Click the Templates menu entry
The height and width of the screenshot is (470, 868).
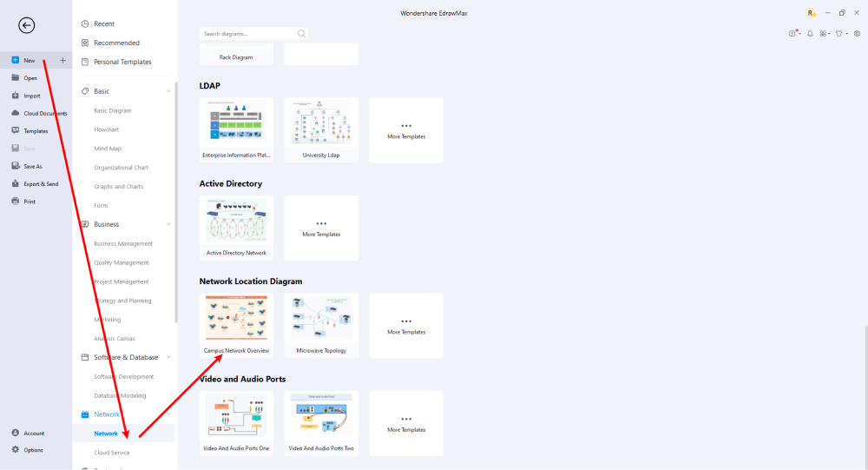[x=36, y=131]
